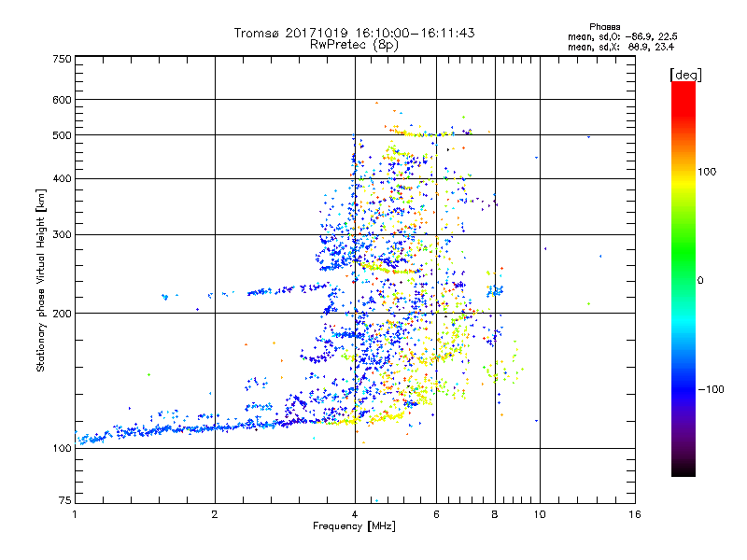
Task: Click the x-axis tick label '8'
Action: tap(495, 514)
